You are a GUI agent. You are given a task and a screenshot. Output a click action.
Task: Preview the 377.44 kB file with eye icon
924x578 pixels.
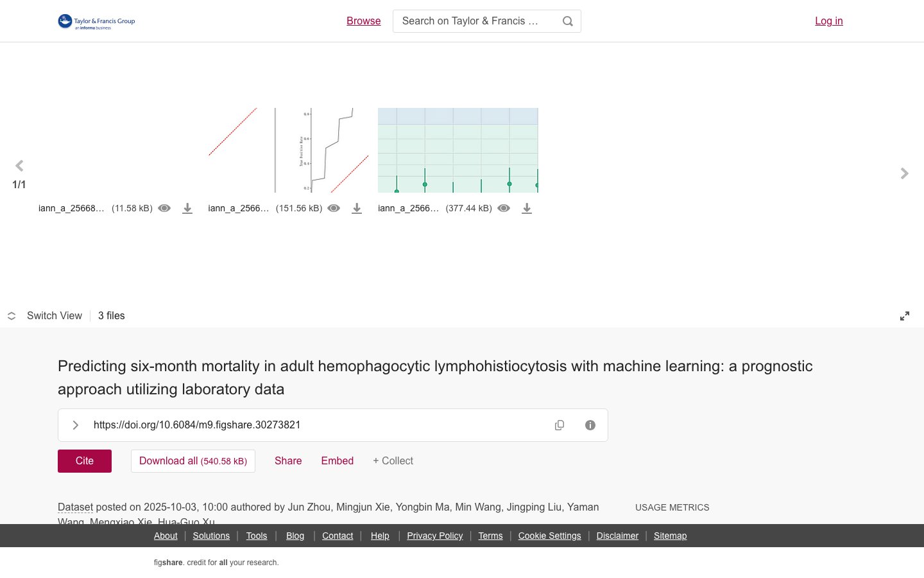click(504, 208)
